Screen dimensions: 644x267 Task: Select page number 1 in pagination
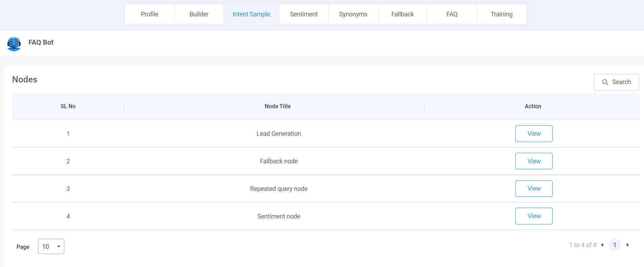pyautogui.click(x=615, y=245)
